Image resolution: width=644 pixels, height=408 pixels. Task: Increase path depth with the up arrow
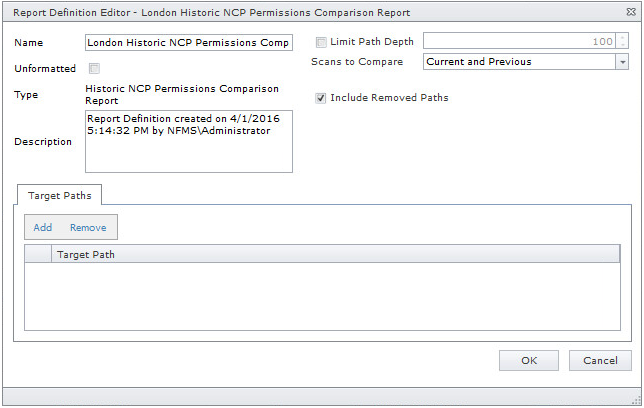point(623,38)
